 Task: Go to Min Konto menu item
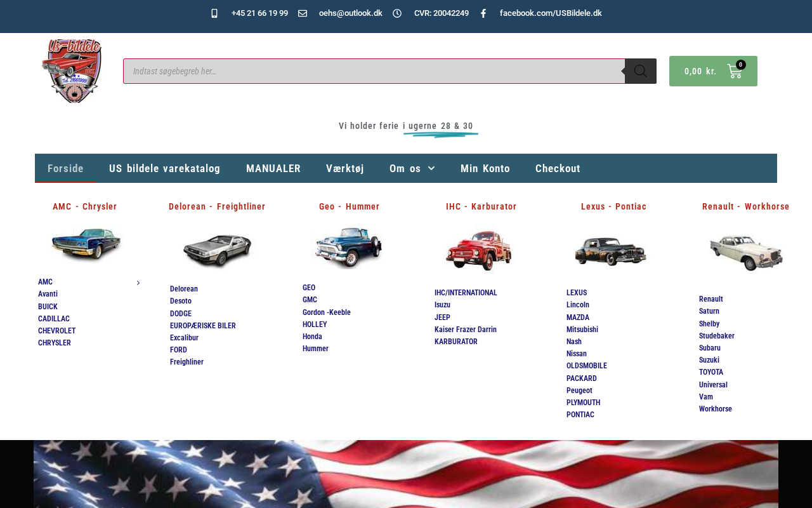[485, 168]
